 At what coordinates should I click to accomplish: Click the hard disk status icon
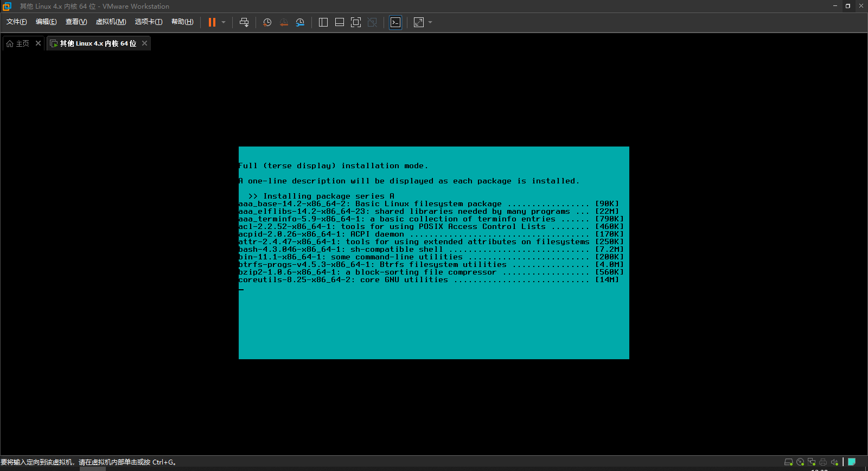point(789,462)
